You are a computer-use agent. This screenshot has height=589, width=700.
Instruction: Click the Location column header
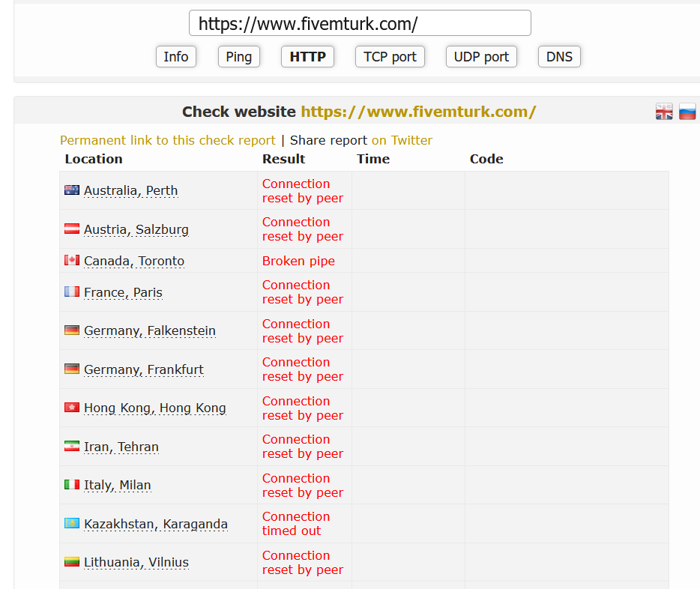(94, 159)
